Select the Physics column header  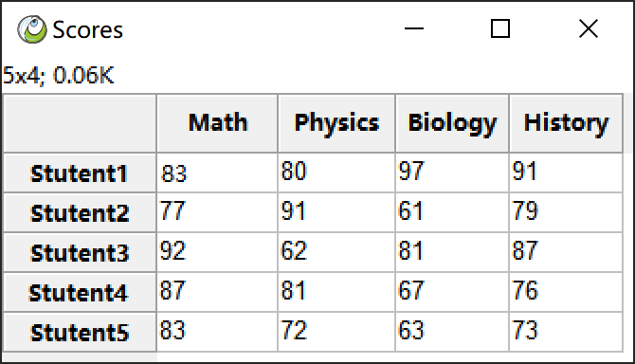coord(336,123)
